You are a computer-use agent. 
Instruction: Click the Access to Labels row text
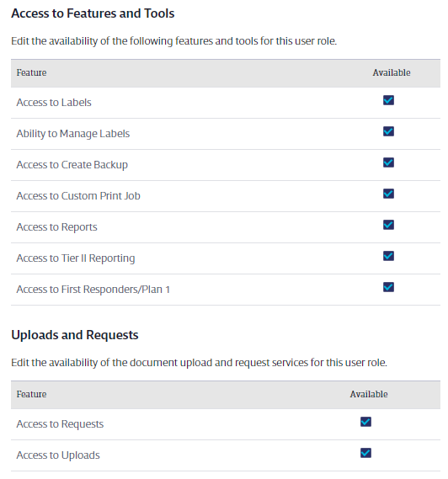pos(54,103)
